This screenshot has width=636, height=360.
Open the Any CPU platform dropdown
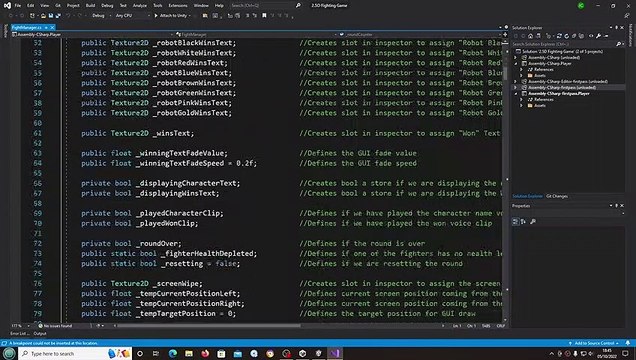pyautogui.click(x=132, y=15)
